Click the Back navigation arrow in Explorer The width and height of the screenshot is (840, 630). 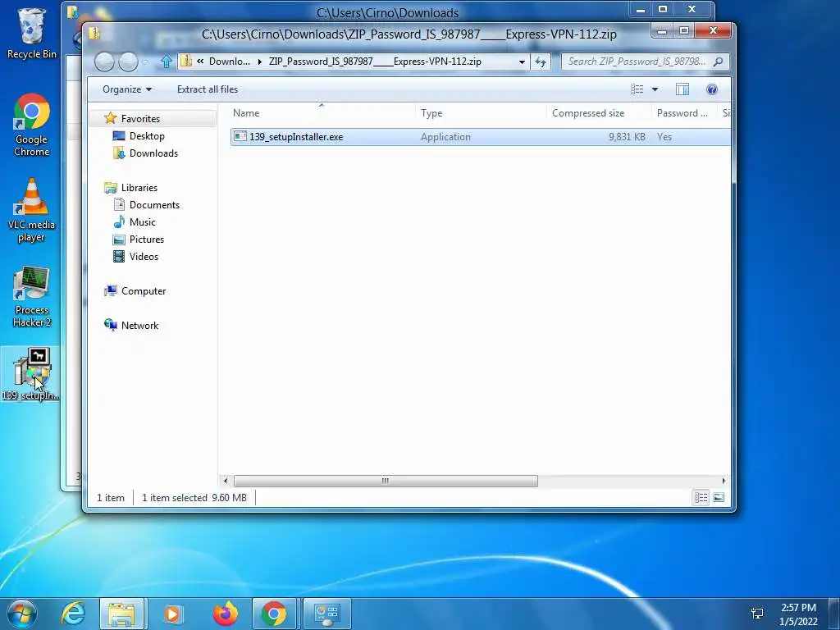(104, 62)
